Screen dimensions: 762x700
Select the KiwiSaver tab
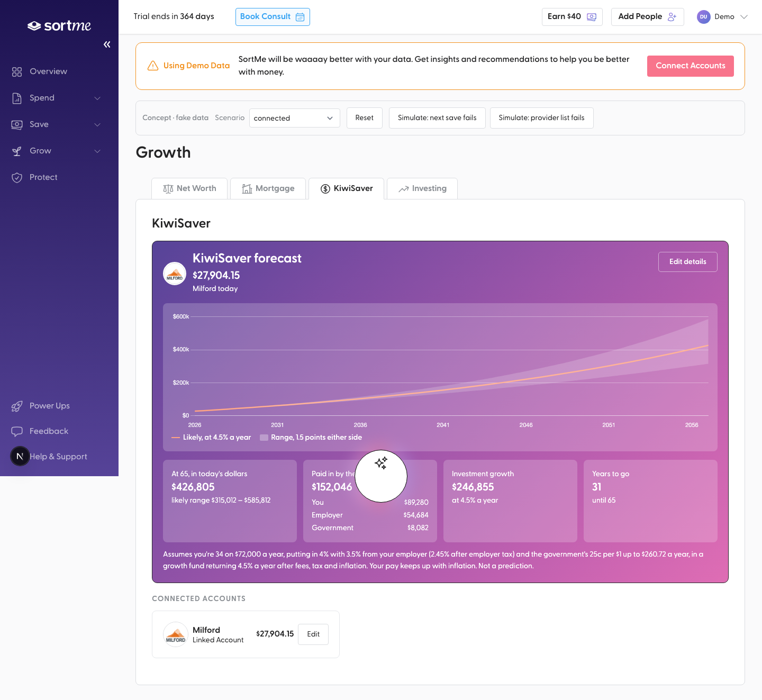347,188
